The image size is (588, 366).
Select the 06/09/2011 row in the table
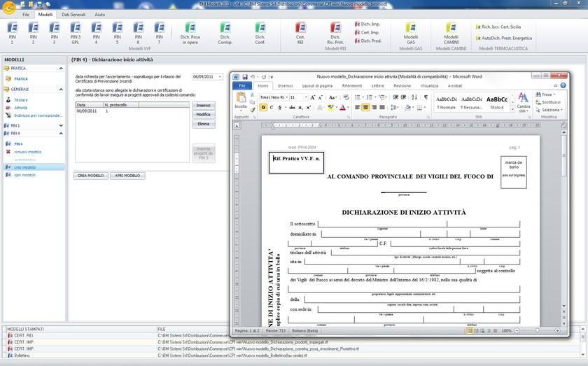tap(87, 111)
